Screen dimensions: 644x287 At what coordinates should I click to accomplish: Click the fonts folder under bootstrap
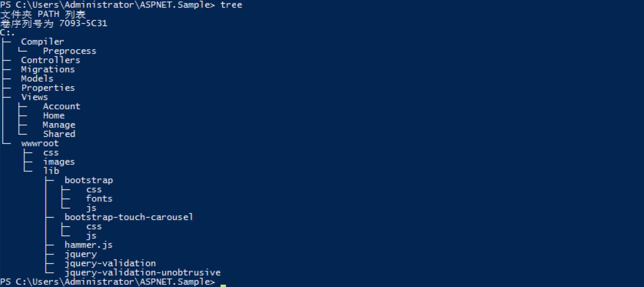tap(99, 199)
